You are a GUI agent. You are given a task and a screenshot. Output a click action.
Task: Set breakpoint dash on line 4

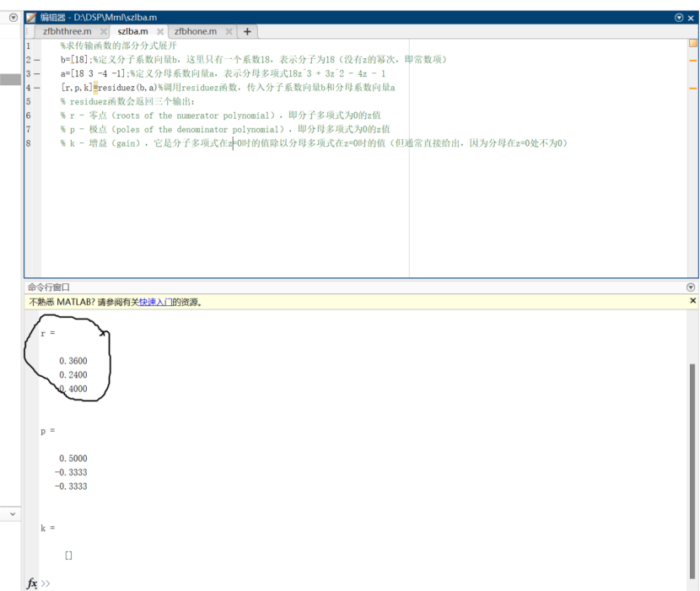(36, 88)
